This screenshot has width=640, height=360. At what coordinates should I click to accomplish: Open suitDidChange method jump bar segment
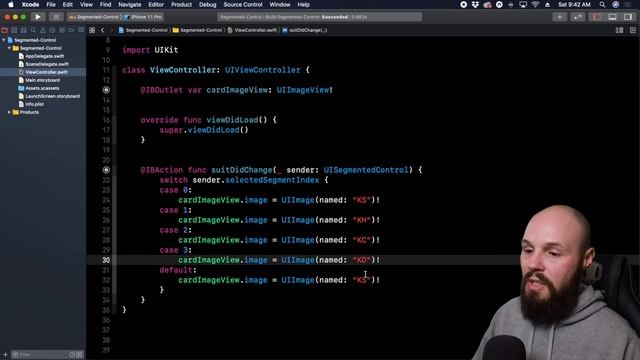304,30
